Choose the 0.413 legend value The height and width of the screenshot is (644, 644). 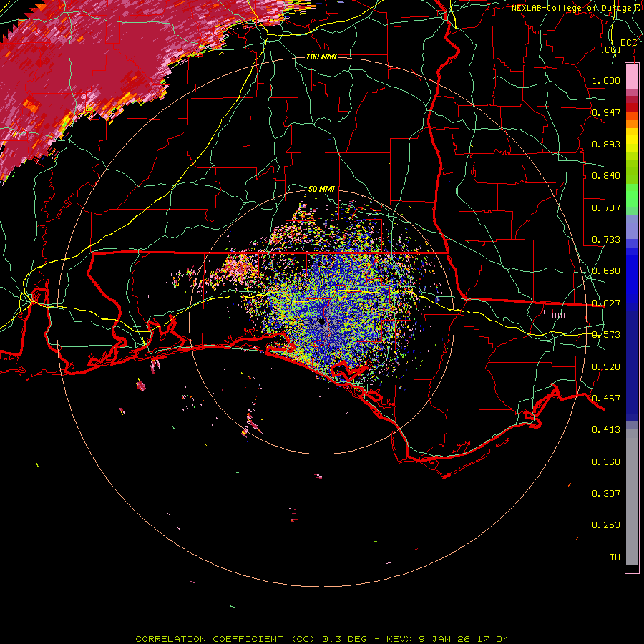pyautogui.click(x=606, y=430)
